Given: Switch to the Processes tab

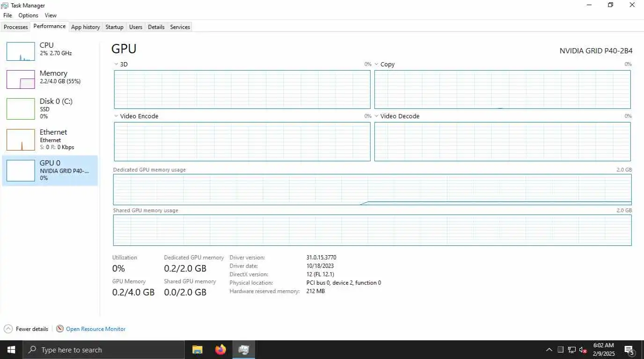Looking at the screenshot, I should click(x=16, y=27).
